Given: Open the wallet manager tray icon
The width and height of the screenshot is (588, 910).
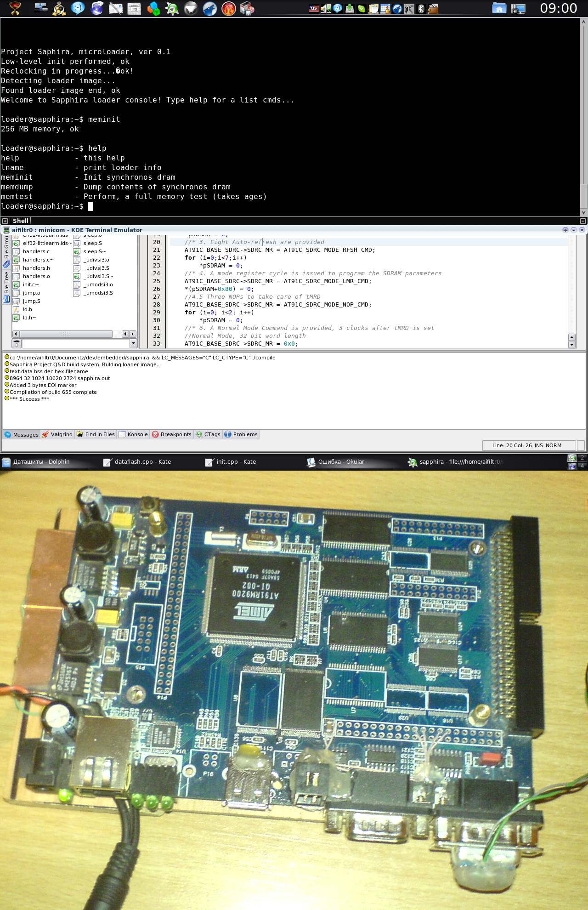Looking at the screenshot, I should (x=433, y=8).
